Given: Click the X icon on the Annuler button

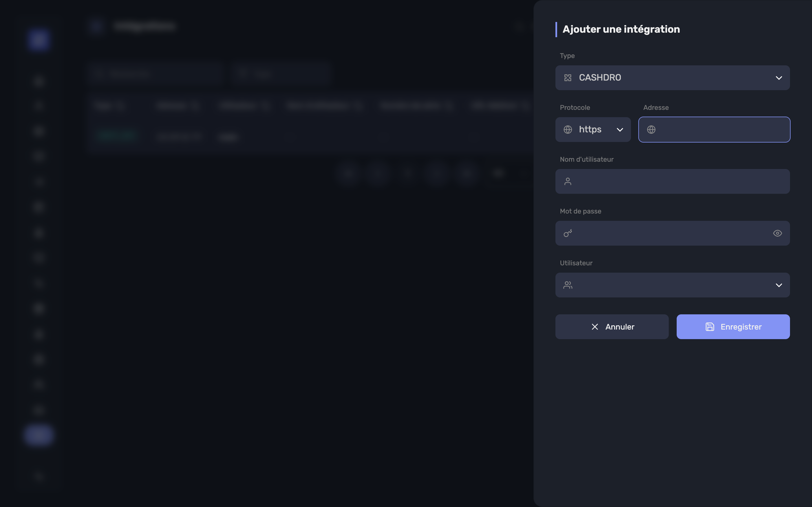Looking at the screenshot, I should pos(595,327).
